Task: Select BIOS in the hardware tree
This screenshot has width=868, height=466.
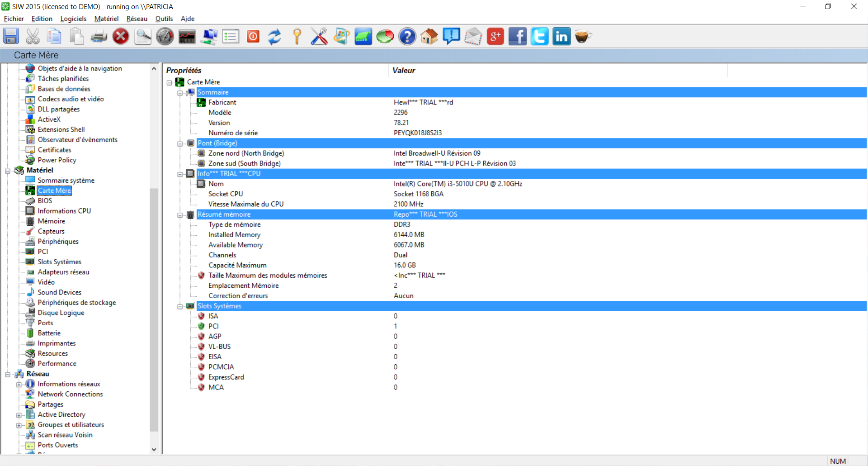Action: (45, 200)
